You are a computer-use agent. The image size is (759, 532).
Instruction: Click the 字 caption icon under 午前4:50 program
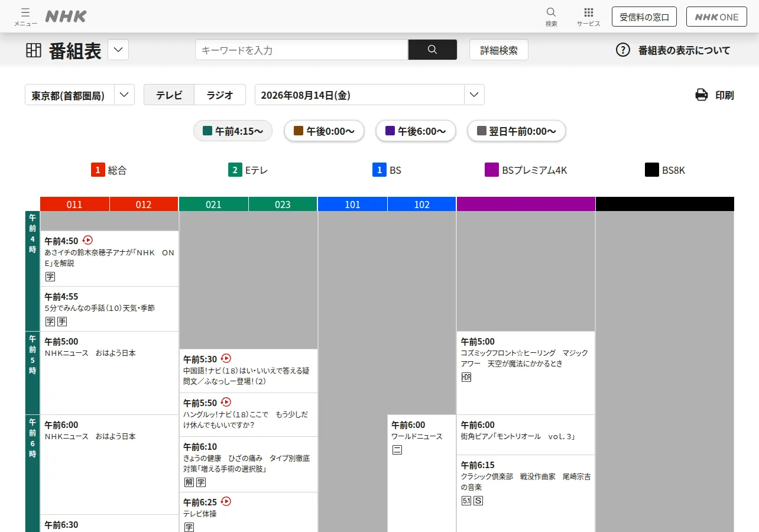(50, 277)
